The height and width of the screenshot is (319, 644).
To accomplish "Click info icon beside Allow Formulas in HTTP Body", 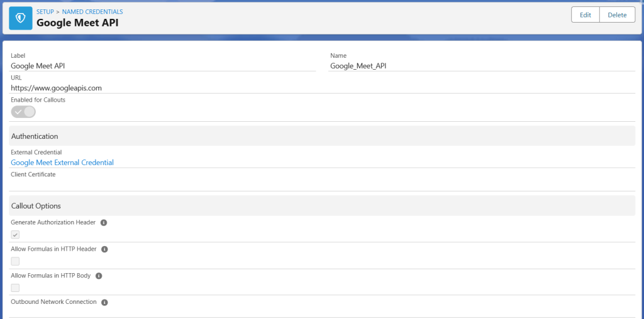I will [x=99, y=276].
